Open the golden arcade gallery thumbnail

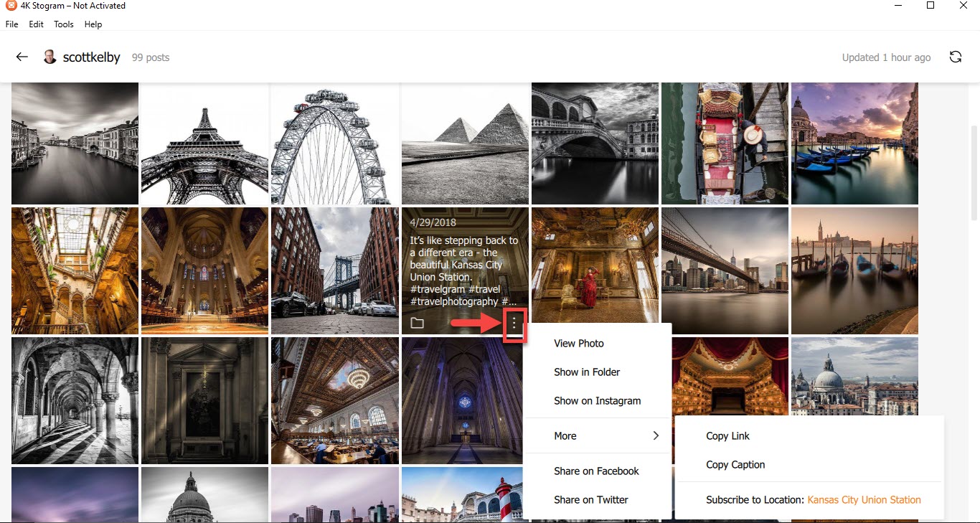pyautogui.click(x=75, y=271)
